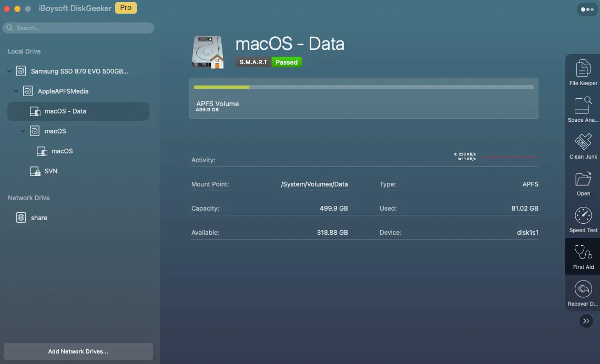
Task: Click the Passed status badge
Action: coord(287,62)
